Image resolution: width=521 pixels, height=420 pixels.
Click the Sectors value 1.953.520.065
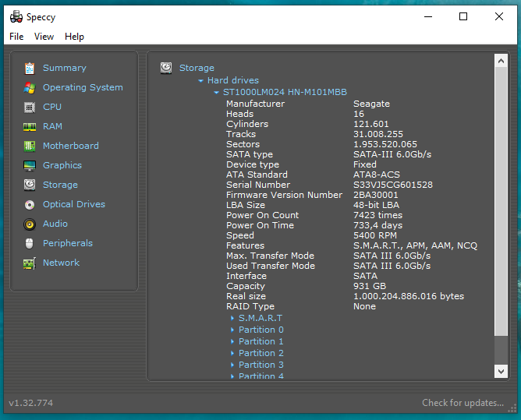click(x=385, y=144)
